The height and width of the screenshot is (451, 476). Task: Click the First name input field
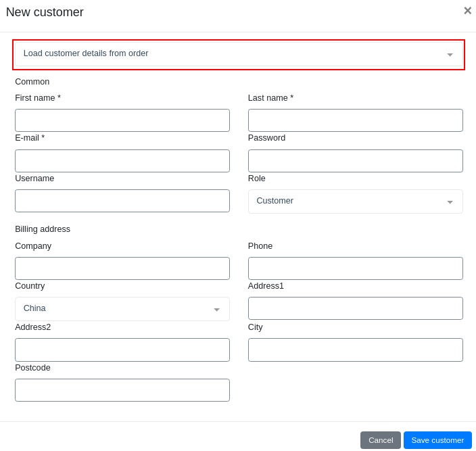coord(122,120)
